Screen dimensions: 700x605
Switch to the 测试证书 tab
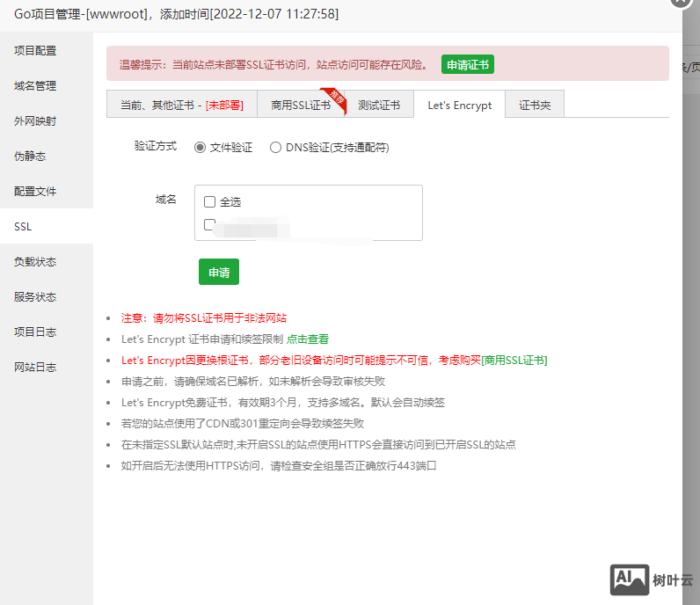pos(379,105)
